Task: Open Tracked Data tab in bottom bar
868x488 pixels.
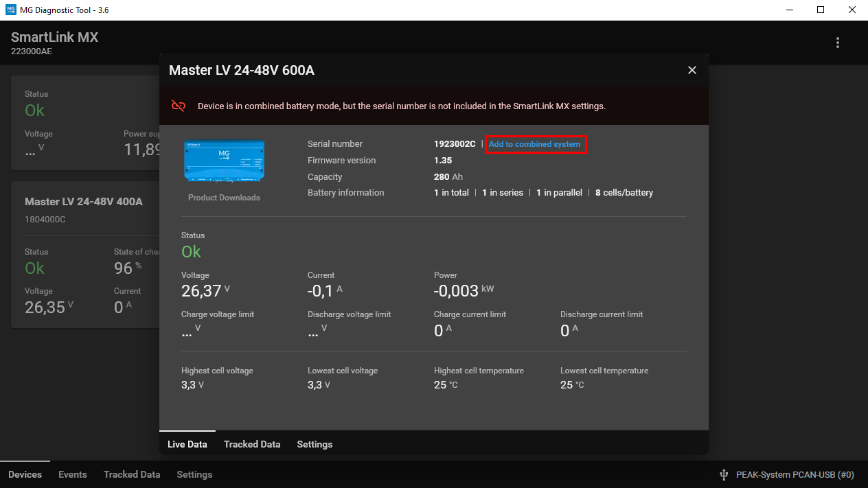Action: (132, 474)
